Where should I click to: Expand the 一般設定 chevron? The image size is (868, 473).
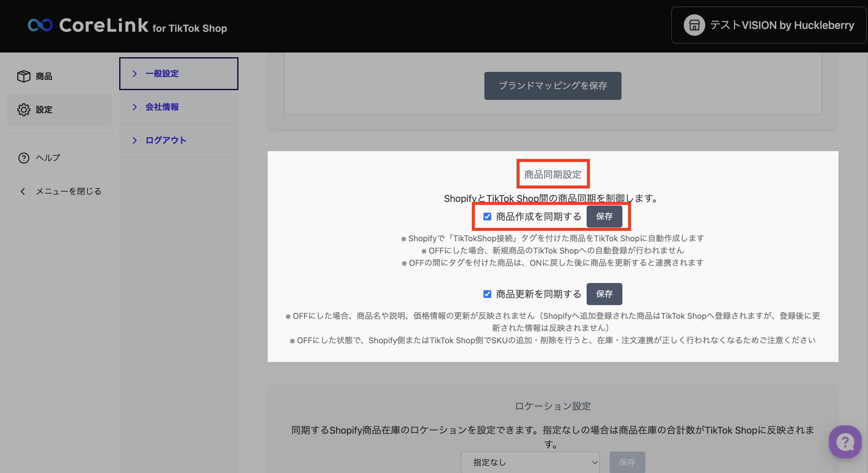[x=134, y=73]
